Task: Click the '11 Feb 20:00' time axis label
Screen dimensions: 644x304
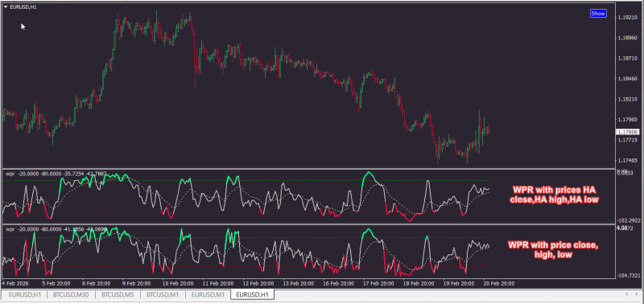Action: [x=218, y=283]
